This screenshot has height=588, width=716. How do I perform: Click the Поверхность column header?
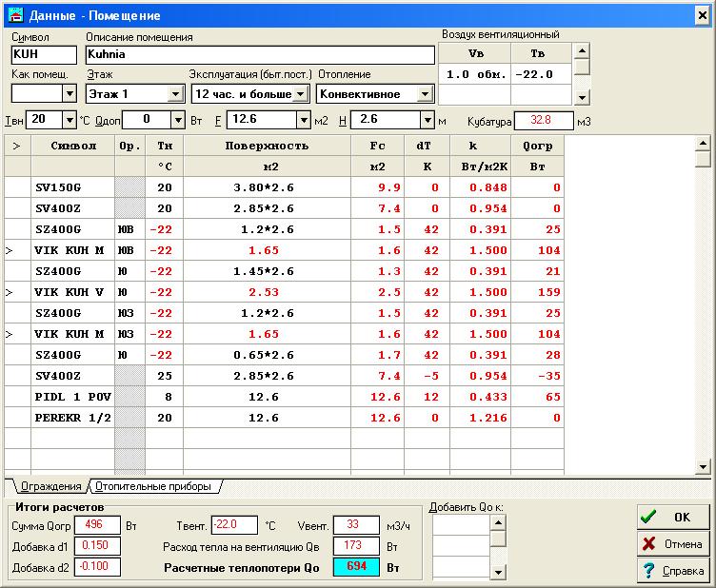click(x=268, y=146)
